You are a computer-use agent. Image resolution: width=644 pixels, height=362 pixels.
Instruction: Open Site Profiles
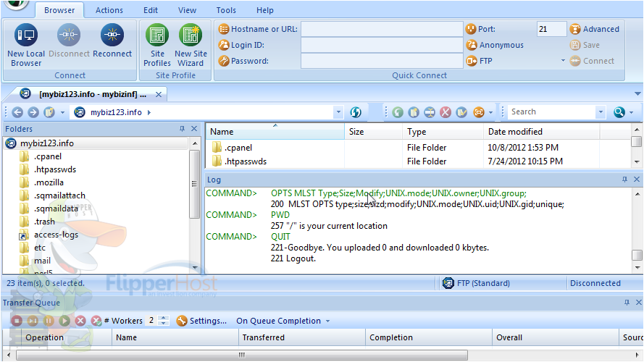[157, 45]
